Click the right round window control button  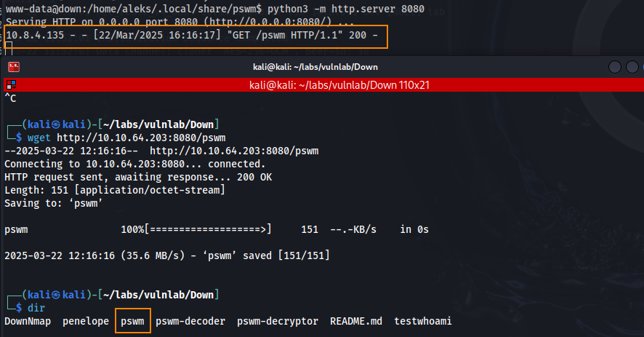(x=632, y=67)
